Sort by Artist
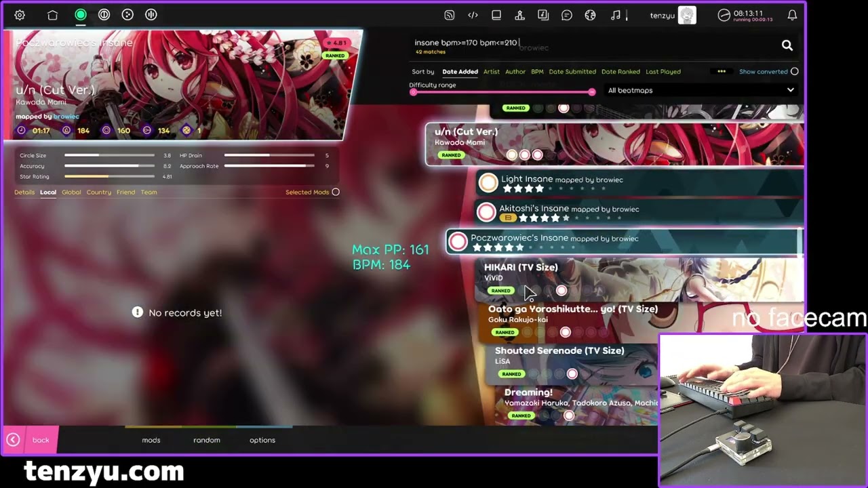 492,71
